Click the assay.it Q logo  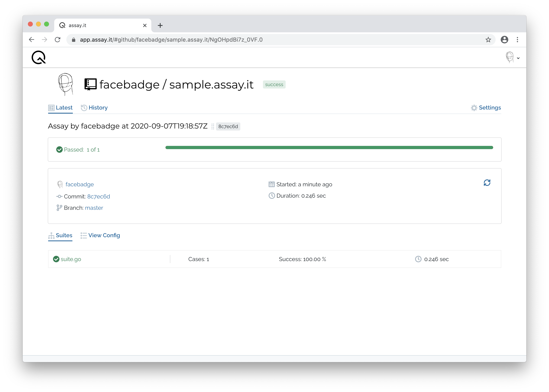[39, 57]
